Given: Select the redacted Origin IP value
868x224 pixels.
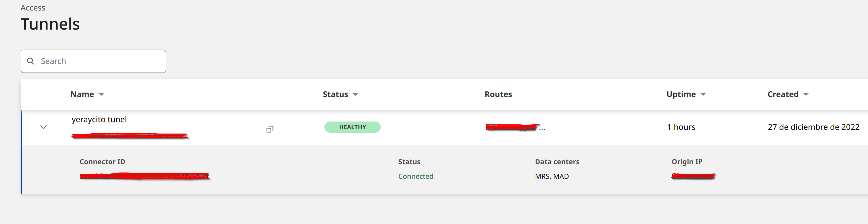Looking at the screenshot, I should point(693,176).
